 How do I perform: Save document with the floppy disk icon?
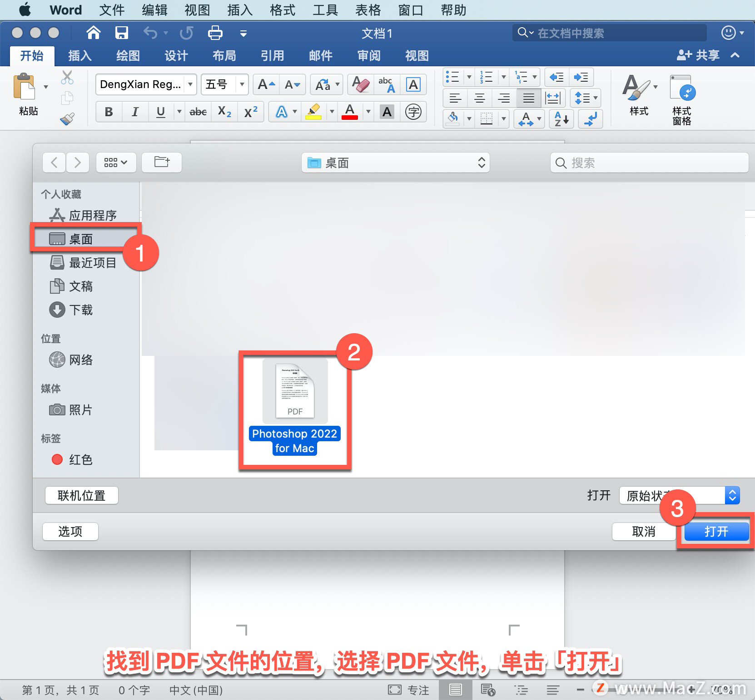121,33
